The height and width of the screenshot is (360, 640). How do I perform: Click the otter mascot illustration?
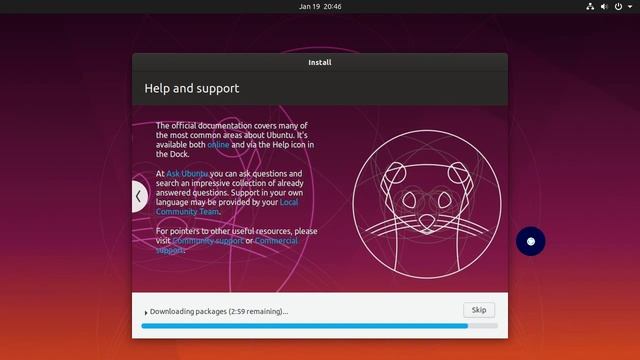pos(427,204)
